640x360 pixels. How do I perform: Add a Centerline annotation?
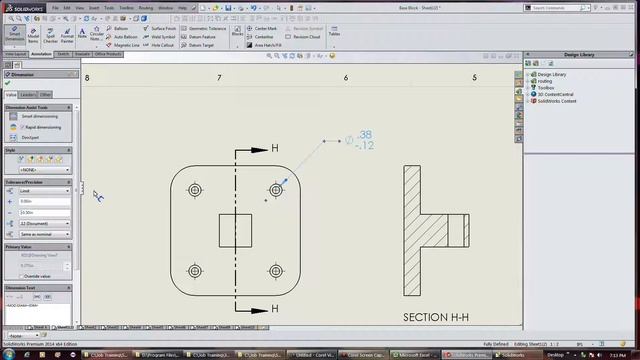pyautogui.click(x=260, y=37)
